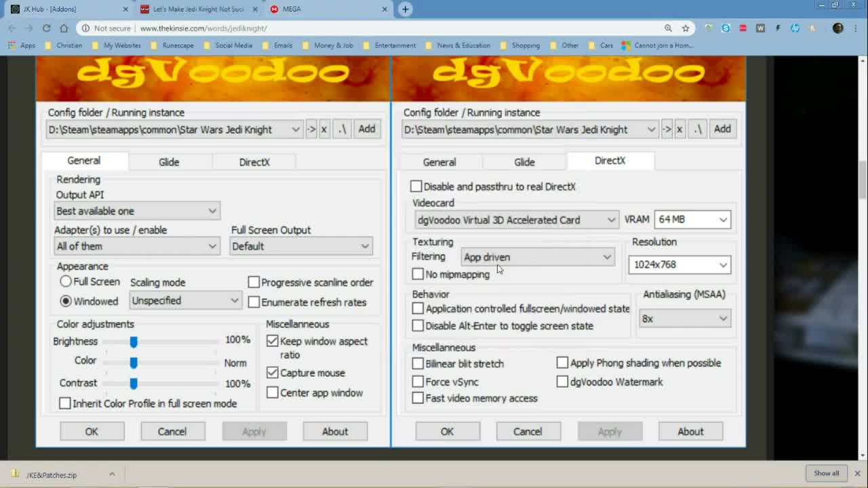Uncheck the Capture mouse checkbox
Image resolution: width=868 pixels, height=488 pixels.
click(x=273, y=373)
